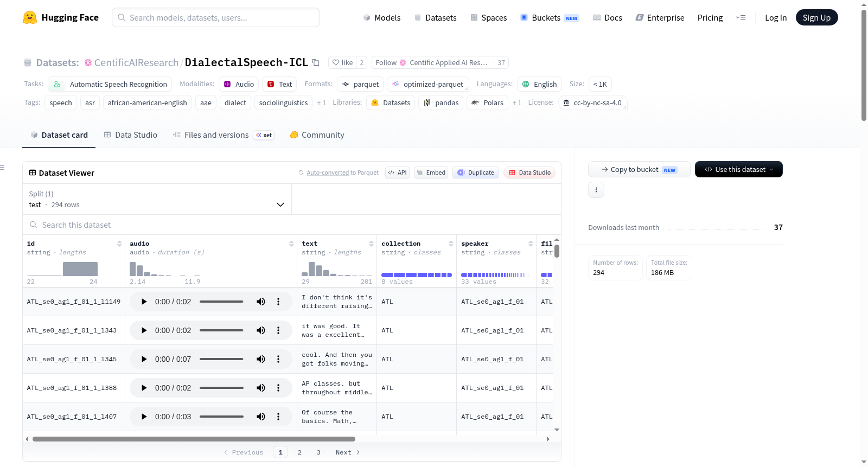This screenshot has width=868, height=467.
Task: Expand the navigation more-menu icon
Action: point(741,17)
